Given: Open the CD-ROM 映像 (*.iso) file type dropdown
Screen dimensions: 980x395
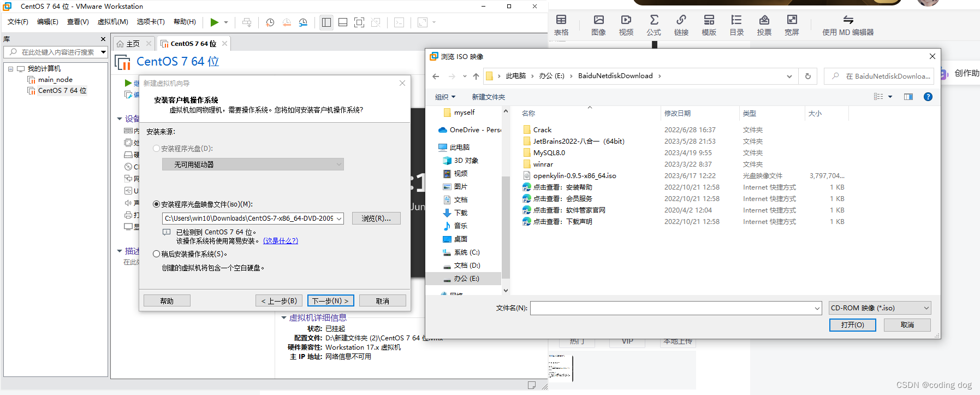Looking at the screenshot, I should click(880, 308).
